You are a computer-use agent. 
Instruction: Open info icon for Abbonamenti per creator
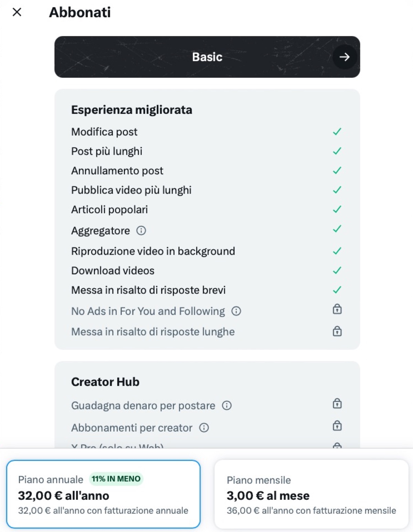204,428
